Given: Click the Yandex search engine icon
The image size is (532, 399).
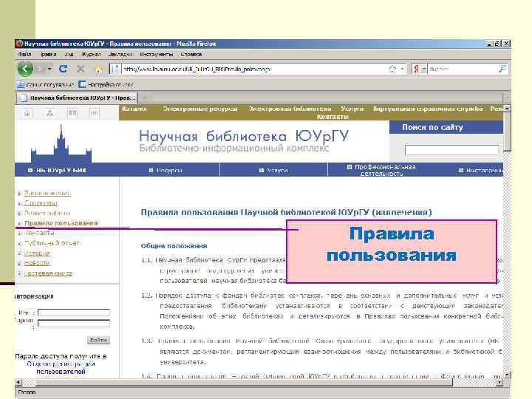Looking at the screenshot, I should tap(416, 69).
